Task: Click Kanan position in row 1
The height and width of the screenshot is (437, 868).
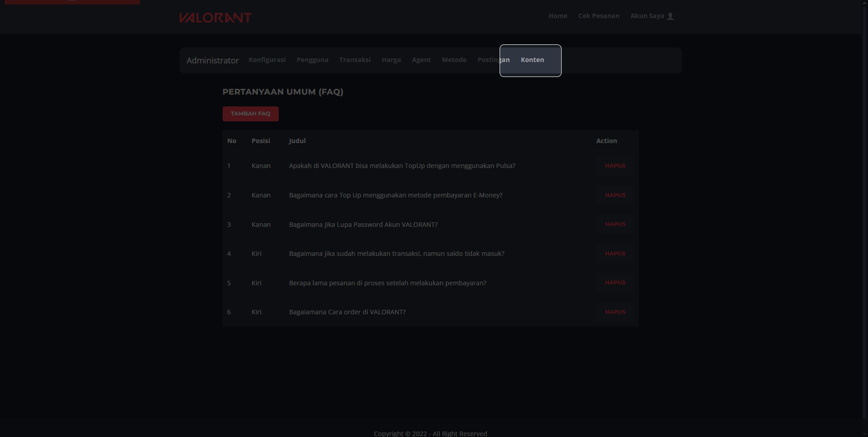Action: tap(261, 166)
